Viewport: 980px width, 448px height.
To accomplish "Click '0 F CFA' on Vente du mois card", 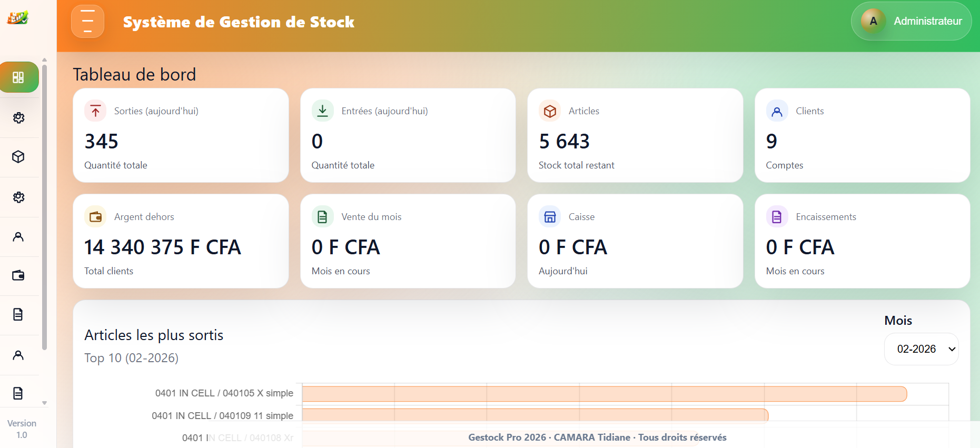I will [345, 247].
